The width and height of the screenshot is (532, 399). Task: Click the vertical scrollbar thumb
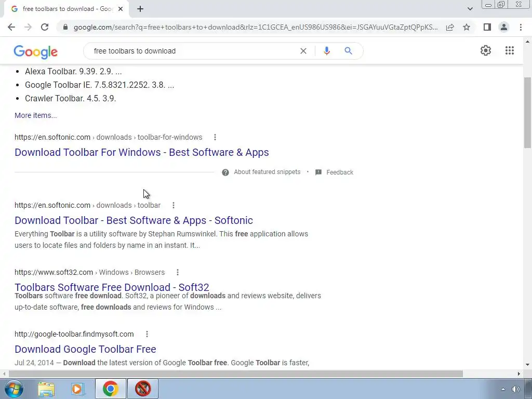[x=527, y=113]
